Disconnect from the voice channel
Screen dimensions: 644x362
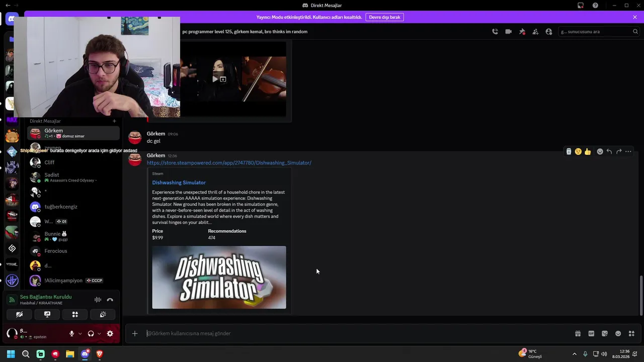coord(110,300)
